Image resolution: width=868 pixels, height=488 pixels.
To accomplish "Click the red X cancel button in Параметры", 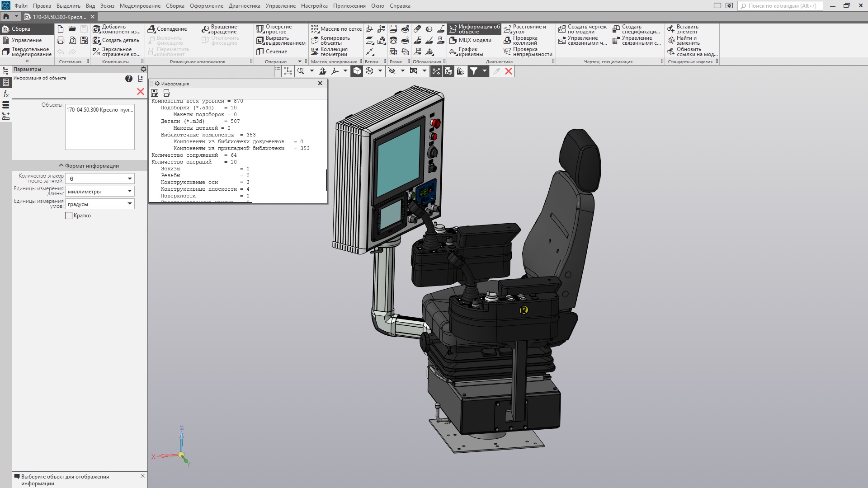I will point(141,92).
